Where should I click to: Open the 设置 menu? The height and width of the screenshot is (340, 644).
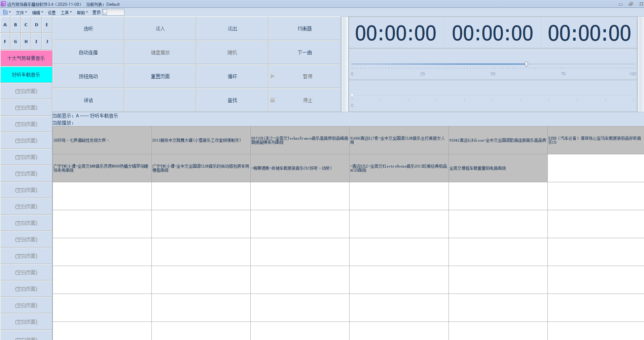pos(51,13)
